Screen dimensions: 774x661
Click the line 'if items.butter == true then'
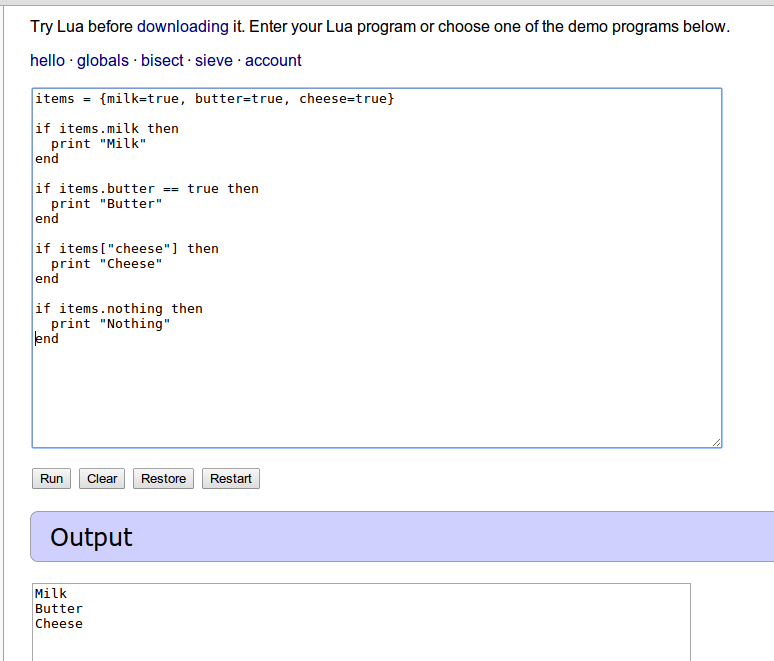pos(147,189)
